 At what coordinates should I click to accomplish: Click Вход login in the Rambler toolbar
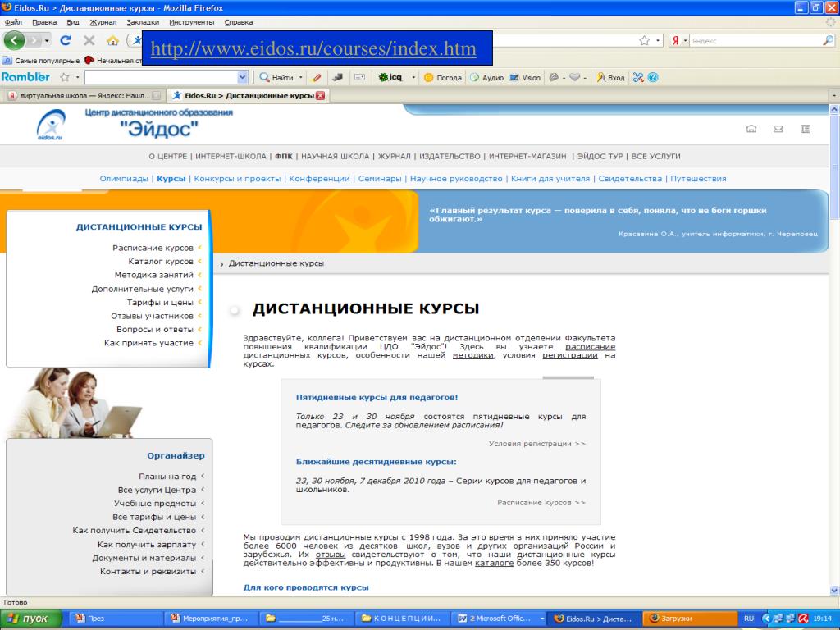point(610,78)
